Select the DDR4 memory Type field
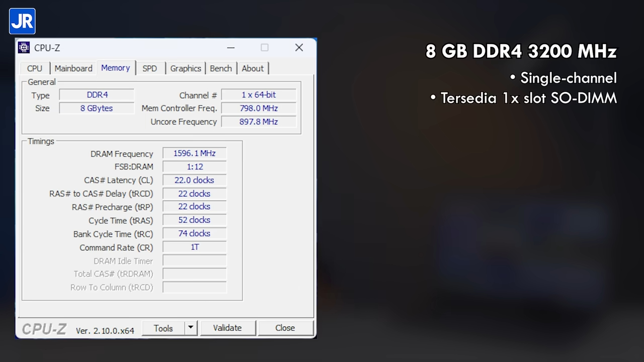The image size is (644, 362). click(97, 95)
